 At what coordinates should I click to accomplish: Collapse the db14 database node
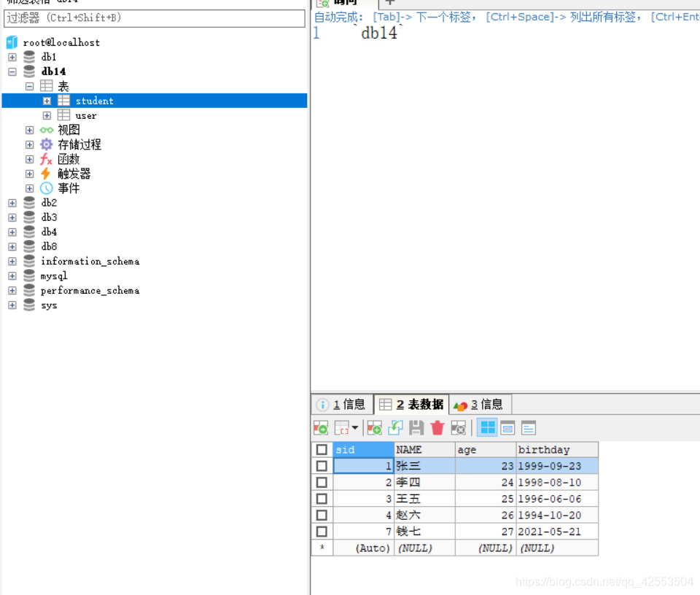(x=12, y=71)
